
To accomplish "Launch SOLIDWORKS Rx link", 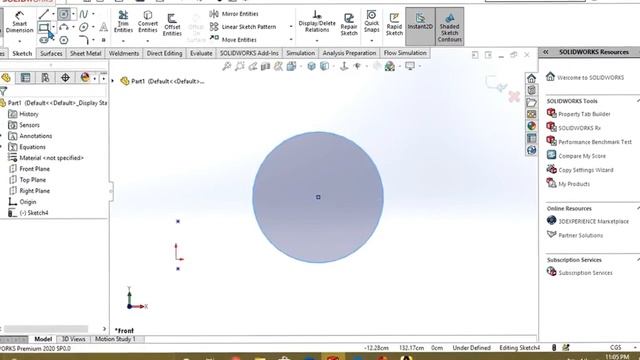I will pyautogui.click(x=579, y=128).
